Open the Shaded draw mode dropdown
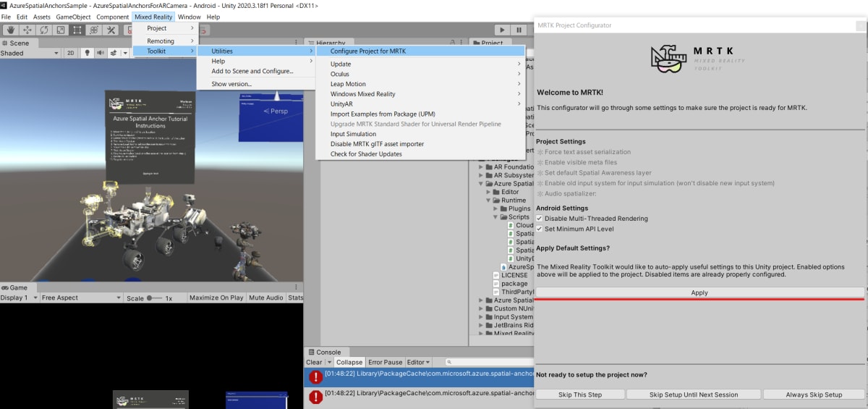Image resolution: width=868 pixels, height=409 pixels. pyautogui.click(x=30, y=53)
